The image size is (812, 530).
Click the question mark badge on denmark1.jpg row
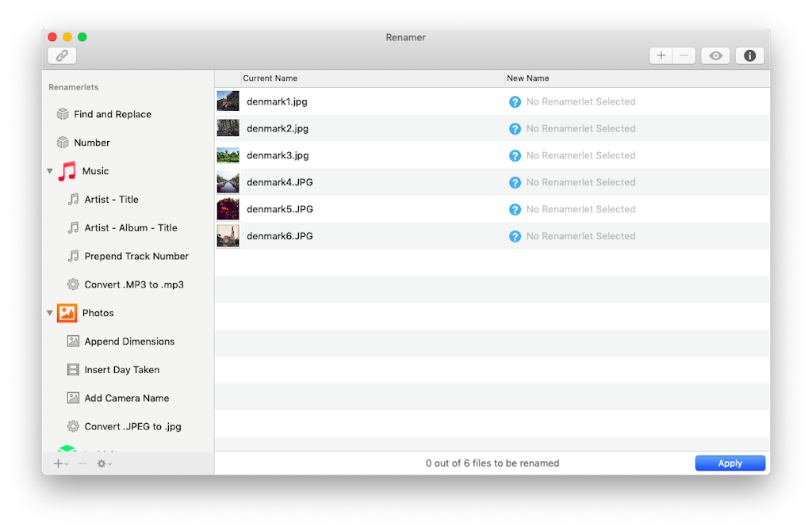514,101
